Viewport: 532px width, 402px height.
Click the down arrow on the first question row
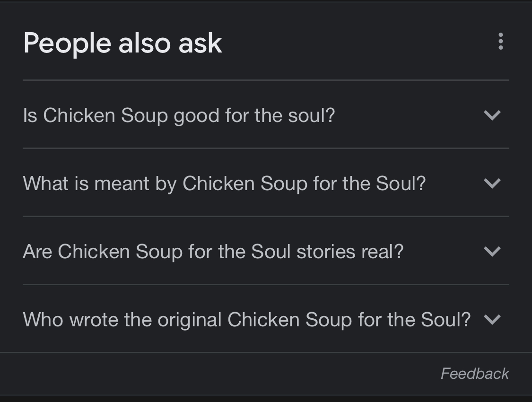(x=492, y=115)
